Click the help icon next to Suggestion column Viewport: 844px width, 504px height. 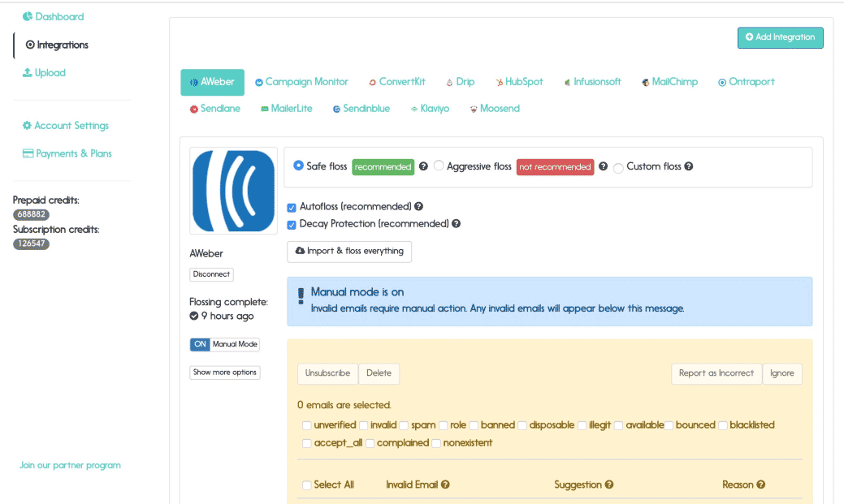tap(610, 485)
